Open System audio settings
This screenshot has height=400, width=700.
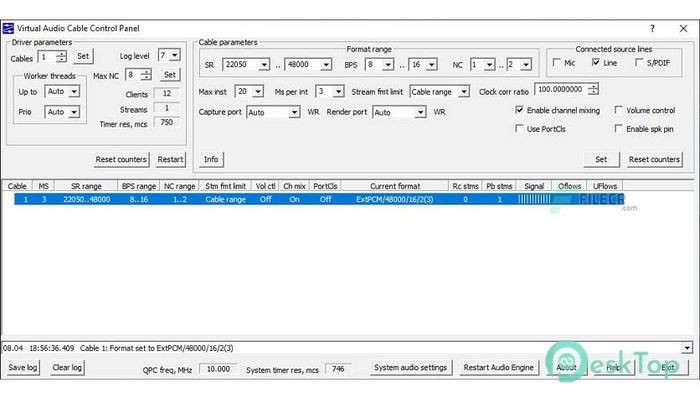(x=411, y=367)
